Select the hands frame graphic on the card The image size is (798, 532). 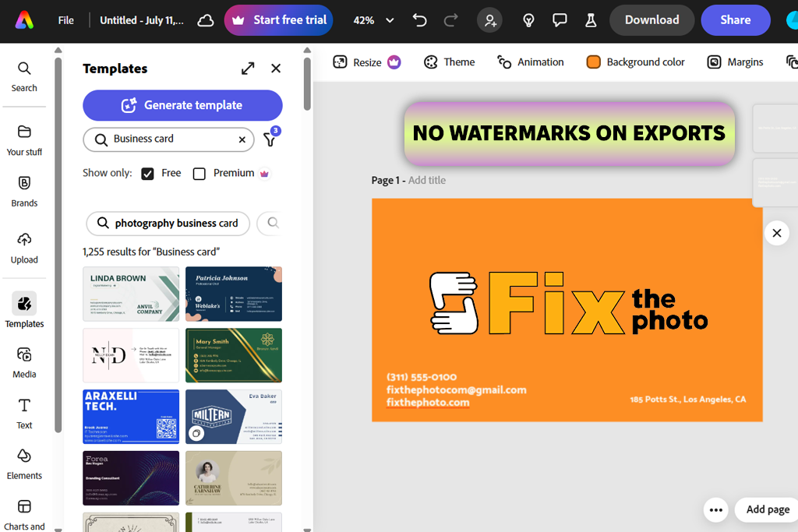coord(454,303)
